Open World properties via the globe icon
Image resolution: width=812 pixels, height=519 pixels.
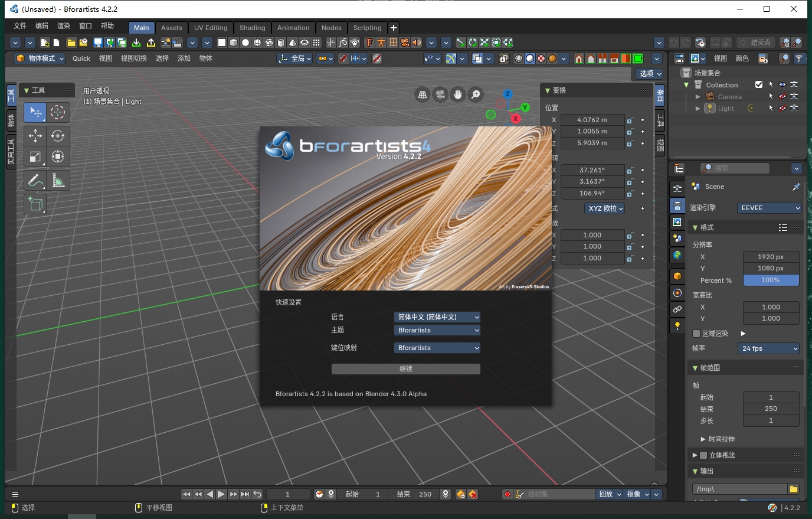(677, 254)
